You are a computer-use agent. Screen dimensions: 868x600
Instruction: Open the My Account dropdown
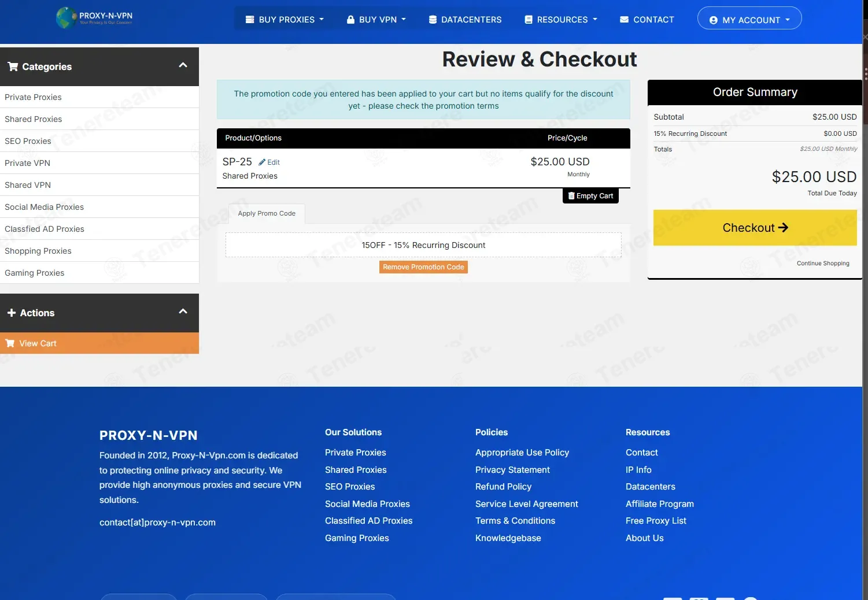click(x=749, y=18)
